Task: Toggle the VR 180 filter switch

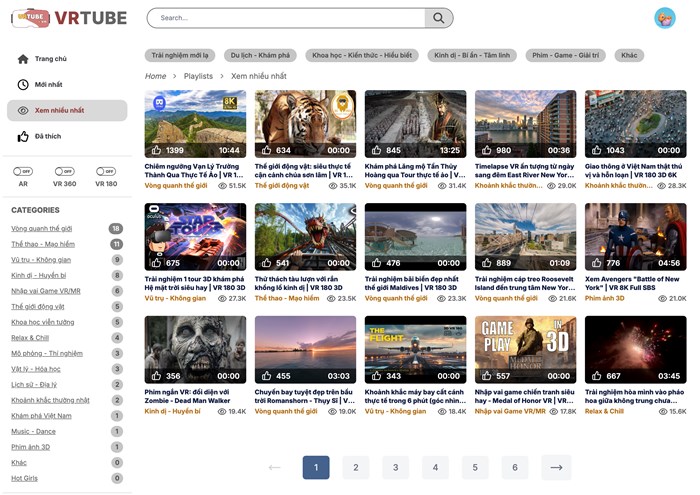Action: [106, 171]
